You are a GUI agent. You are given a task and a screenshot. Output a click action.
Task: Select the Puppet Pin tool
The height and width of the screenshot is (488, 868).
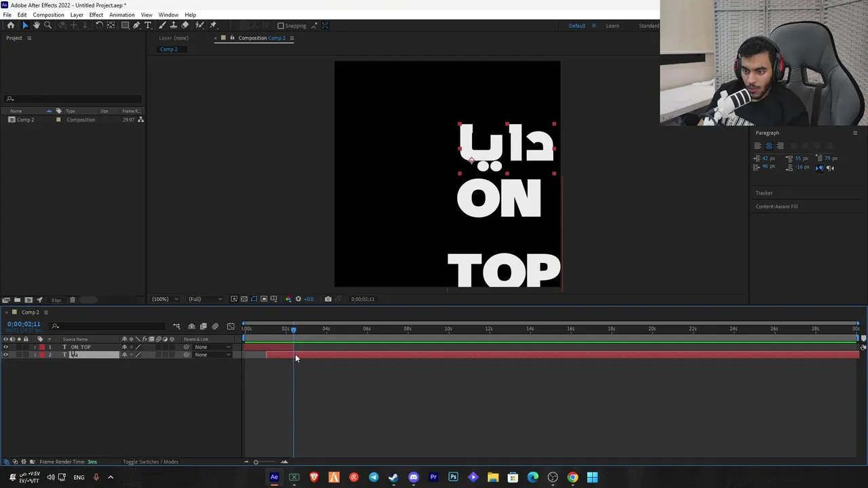(x=213, y=25)
